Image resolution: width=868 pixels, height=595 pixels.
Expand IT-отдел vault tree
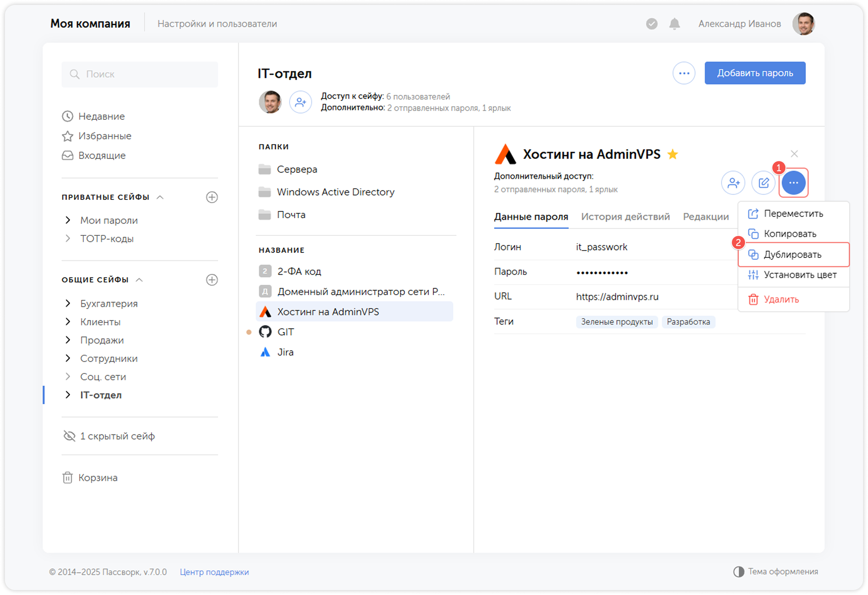(68, 395)
